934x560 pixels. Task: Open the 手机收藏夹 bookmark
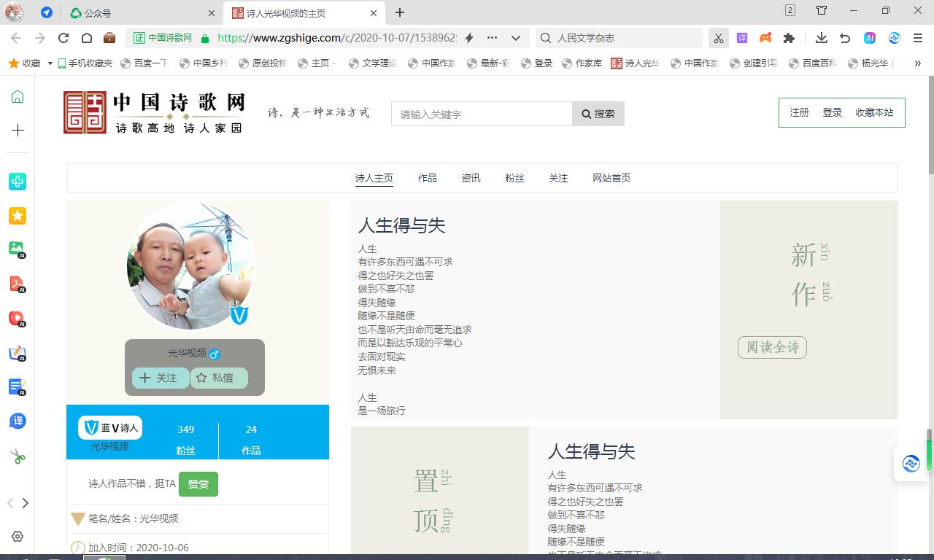tap(85, 63)
